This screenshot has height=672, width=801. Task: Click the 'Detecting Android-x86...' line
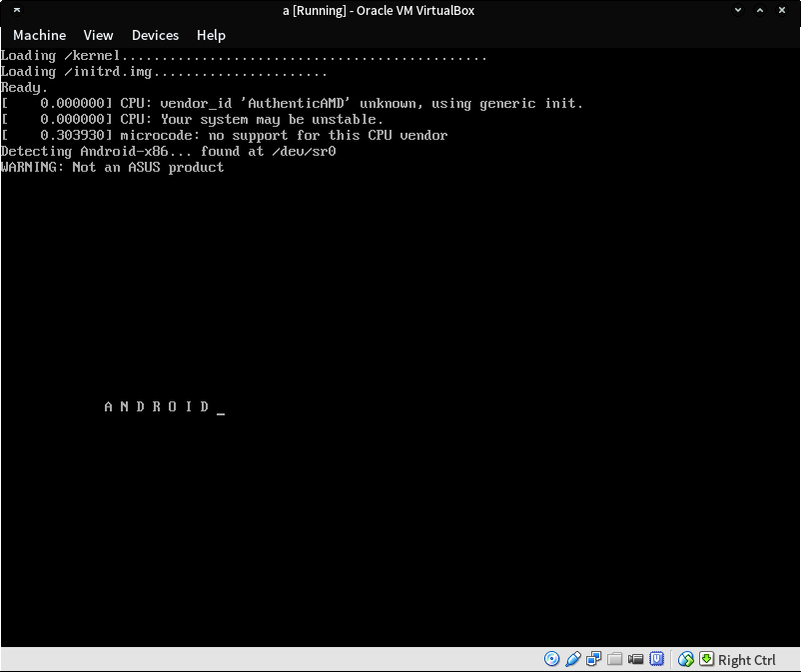[168, 151]
